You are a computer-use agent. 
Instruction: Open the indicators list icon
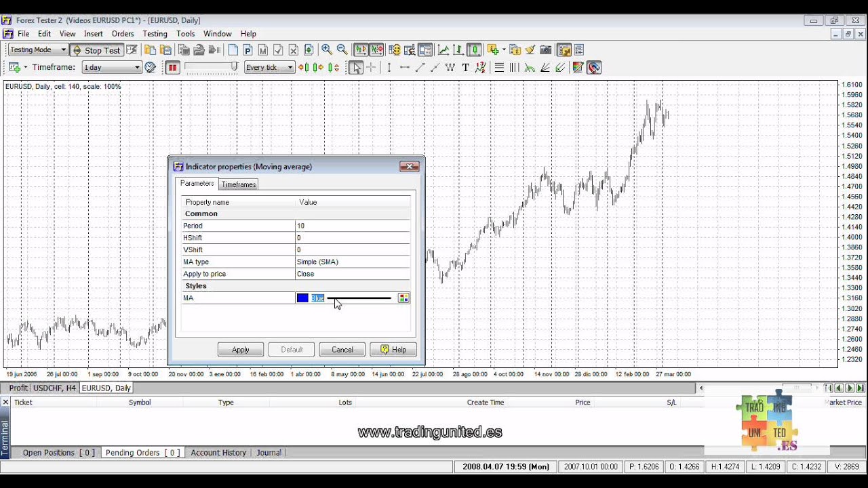515,49
